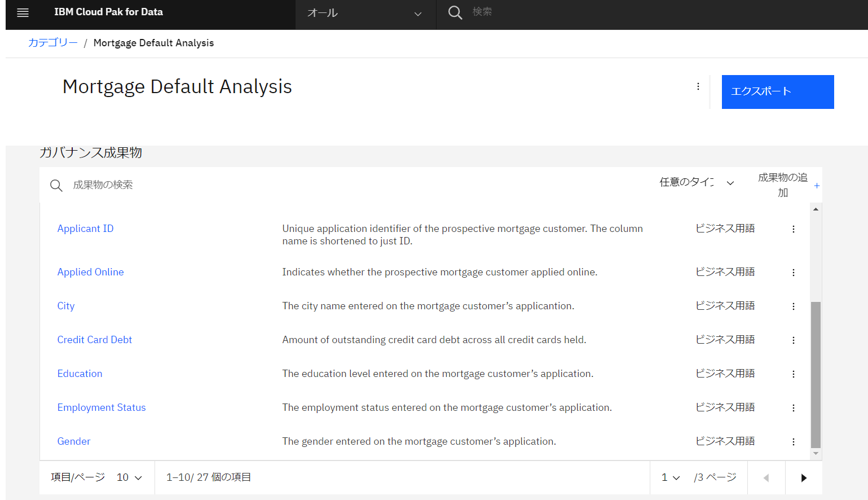Open overflow menu for Applicant ID row
Screen dimensions: 868x500
point(794,229)
